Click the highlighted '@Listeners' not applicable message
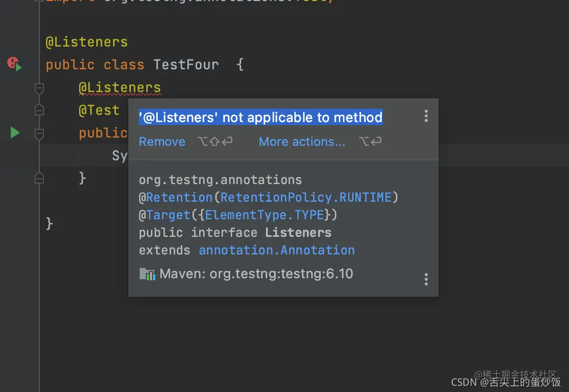Image resolution: width=569 pixels, height=392 pixels. 261,117
